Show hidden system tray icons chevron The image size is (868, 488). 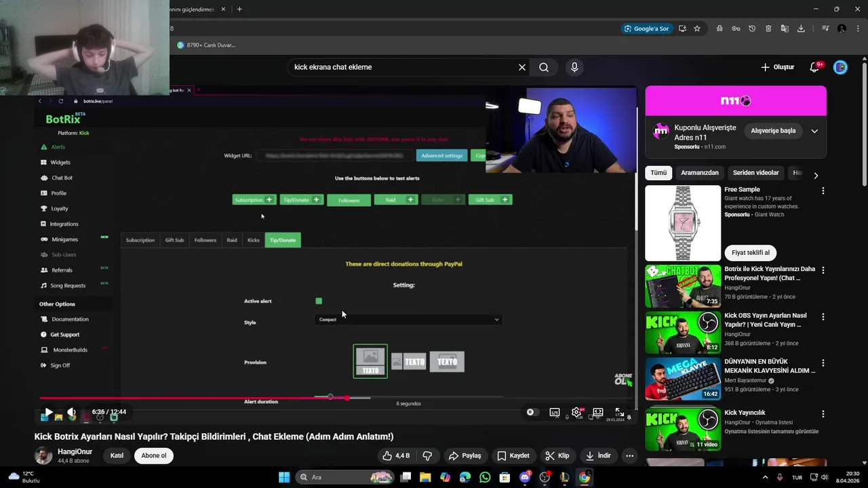pos(766,477)
